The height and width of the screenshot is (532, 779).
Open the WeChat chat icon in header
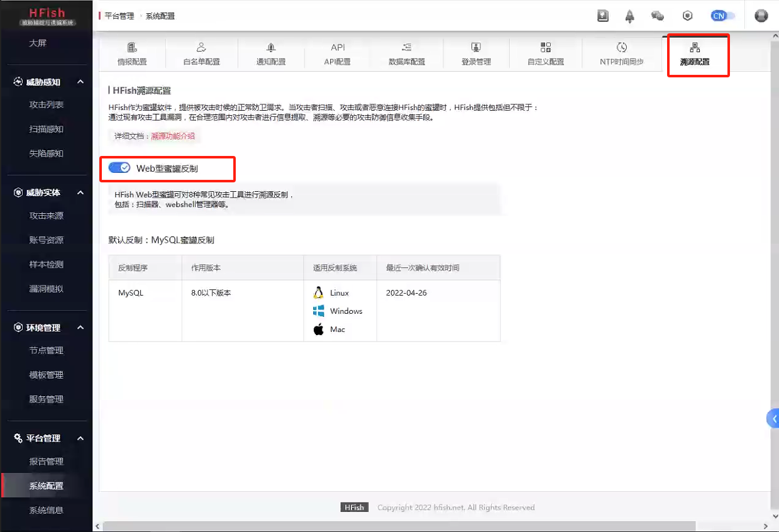tap(658, 16)
